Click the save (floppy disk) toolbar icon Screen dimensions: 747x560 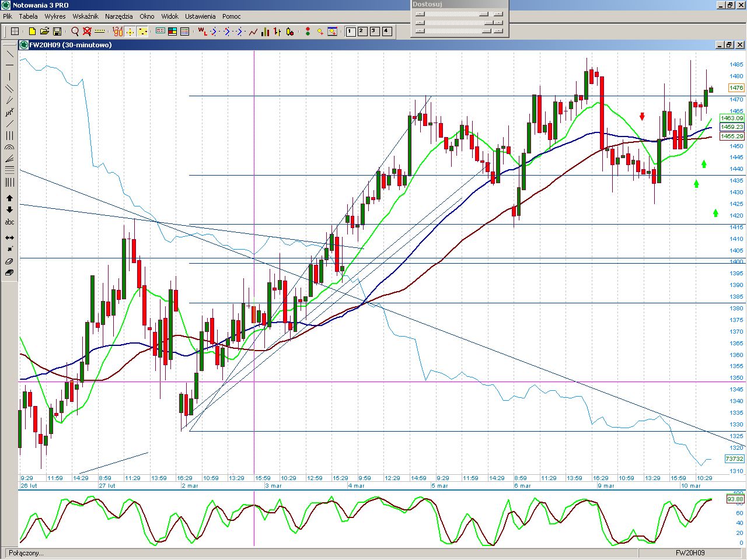click(x=57, y=32)
